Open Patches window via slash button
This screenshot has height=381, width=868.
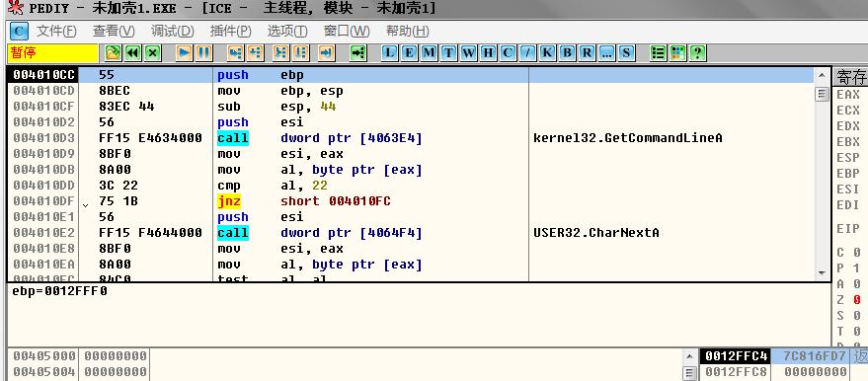[527, 53]
